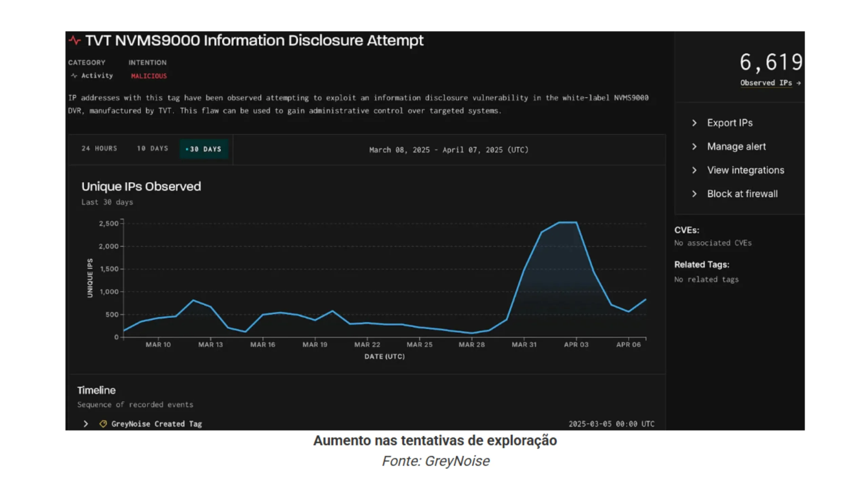Click the date range March 08 - April 07
Screen dimensions: 868x488
(x=449, y=150)
